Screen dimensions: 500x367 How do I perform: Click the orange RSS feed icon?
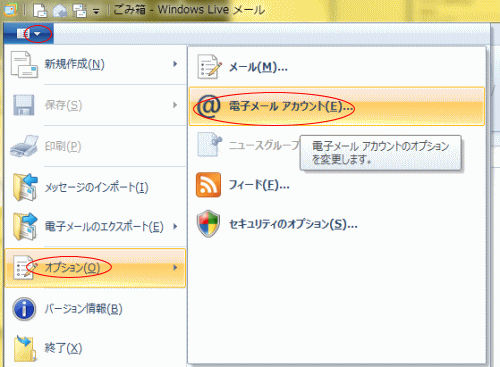point(208,185)
